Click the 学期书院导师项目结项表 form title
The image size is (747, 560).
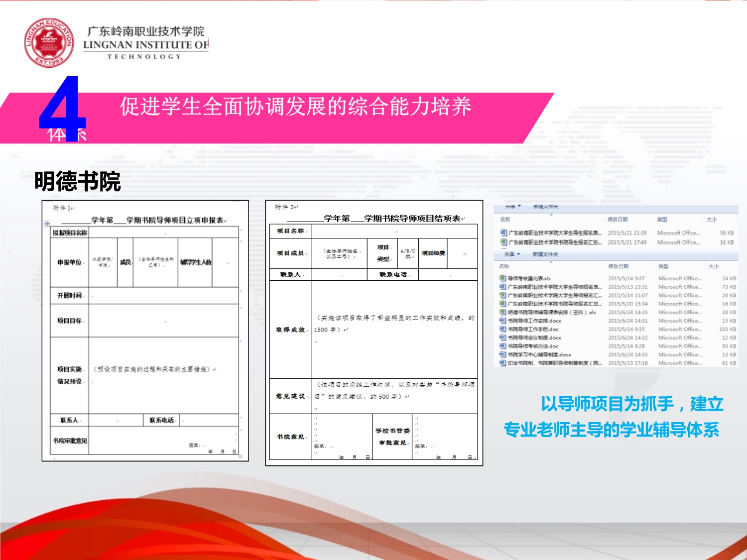coord(412,219)
